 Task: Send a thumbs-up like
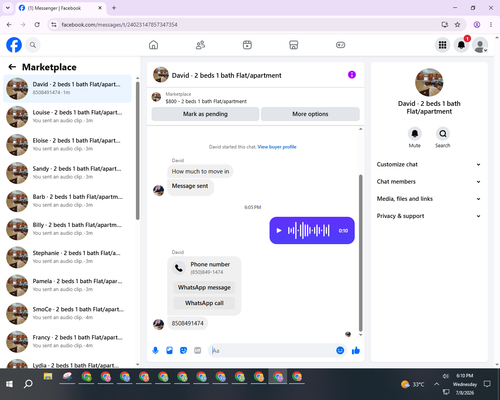point(356,350)
